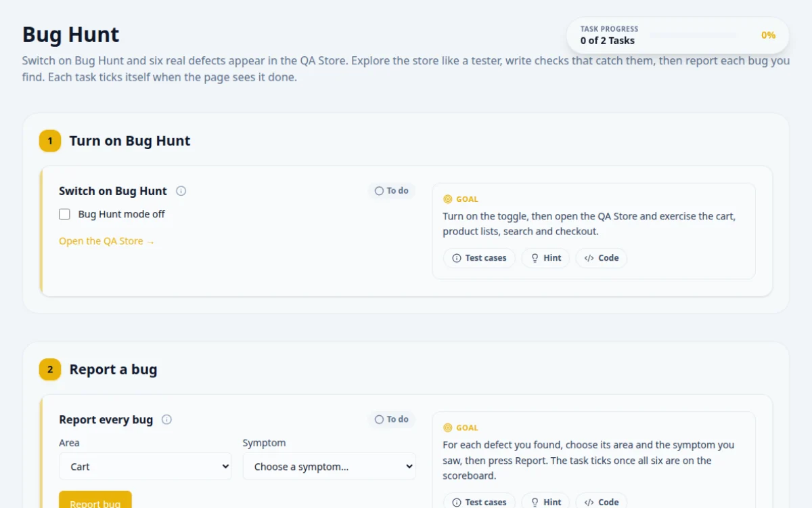The image size is (812, 508).
Task: Click step number 2 badge
Action: pos(50,369)
